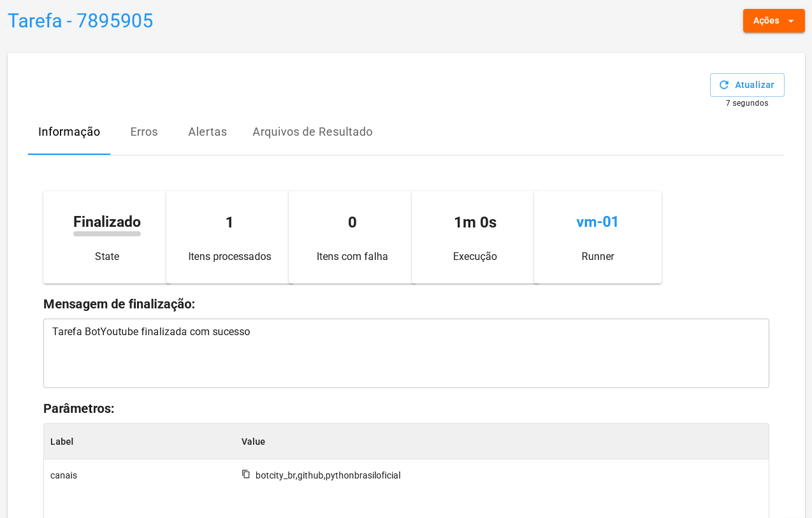Open the vm-01 runner link
The width and height of the screenshot is (812, 518).
click(597, 222)
